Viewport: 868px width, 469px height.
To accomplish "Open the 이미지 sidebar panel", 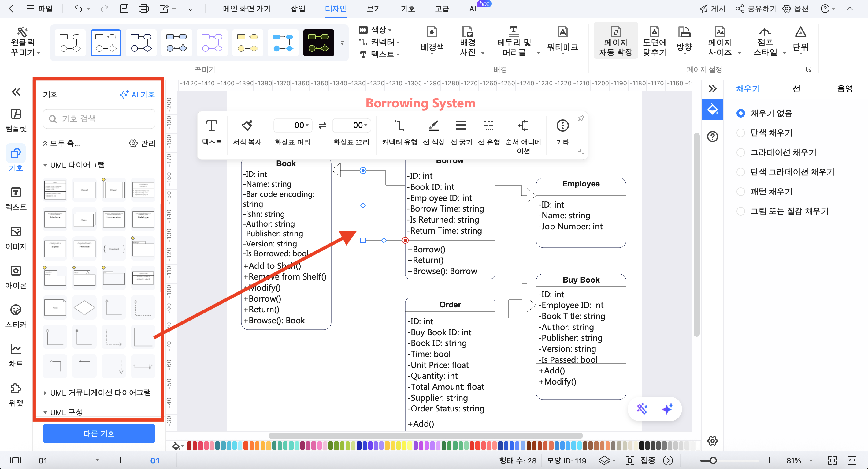I will point(16,238).
